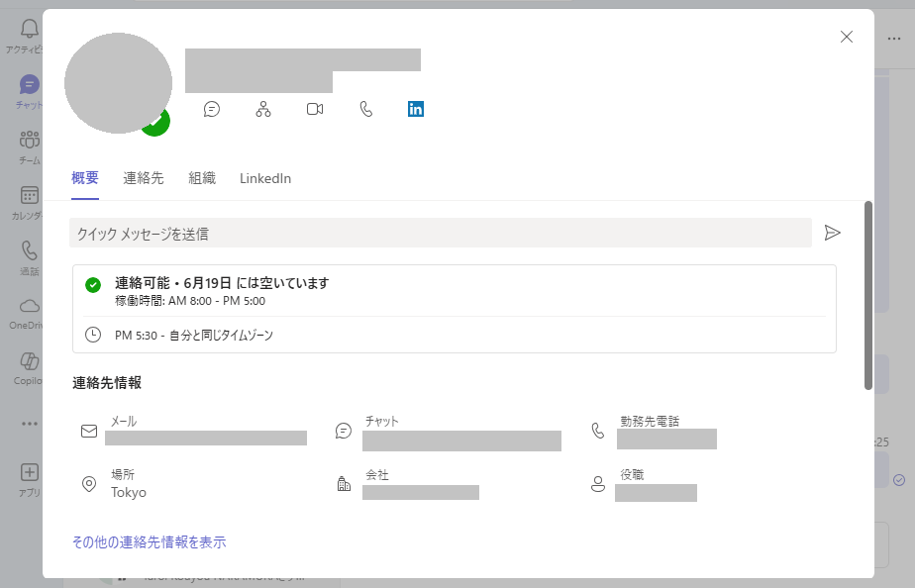The height and width of the screenshot is (588, 915).
Task: Switch to the 連絡先 tab
Action: [143, 178]
